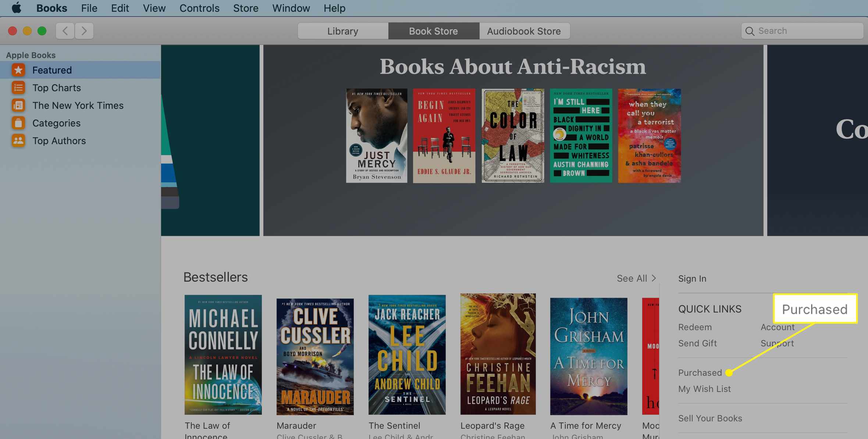This screenshot has width=868, height=439.
Task: Select Featured in the sidebar
Action: pyautogui.click(x=80, y=70)
